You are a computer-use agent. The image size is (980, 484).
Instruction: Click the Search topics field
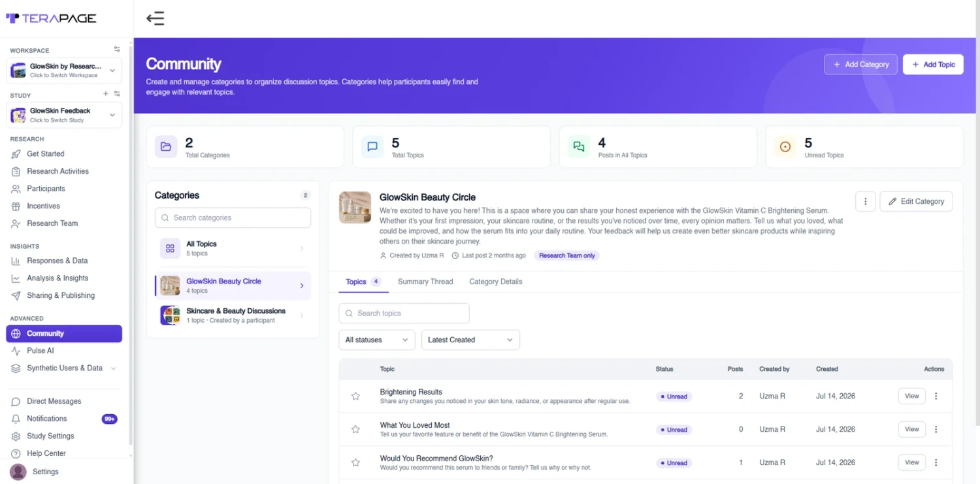[x=404, y=314]
